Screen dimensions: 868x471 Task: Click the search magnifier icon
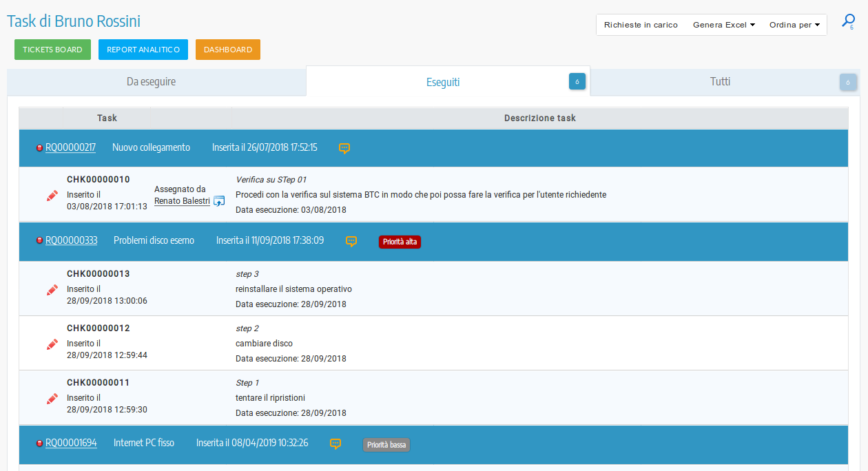coord(848,22)
